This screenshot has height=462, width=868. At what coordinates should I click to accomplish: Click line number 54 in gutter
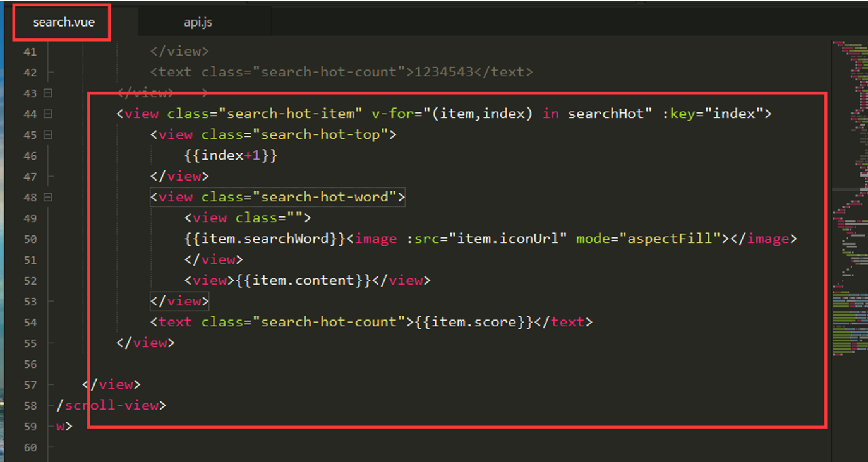coord(30,322)
